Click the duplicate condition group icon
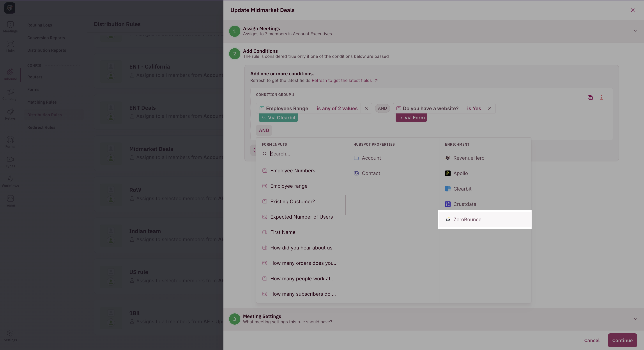The image size is (644, 350). click(x=590, y=97)
